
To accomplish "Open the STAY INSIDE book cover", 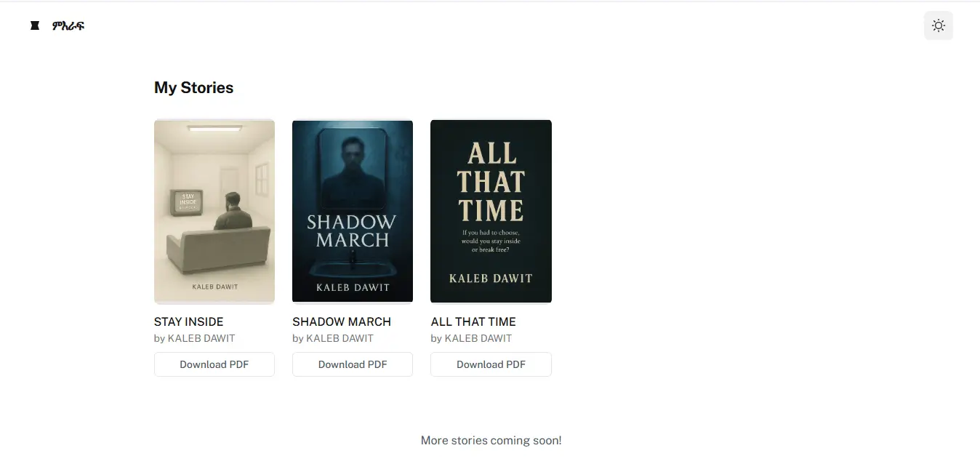I will click(x=214, y=211).
